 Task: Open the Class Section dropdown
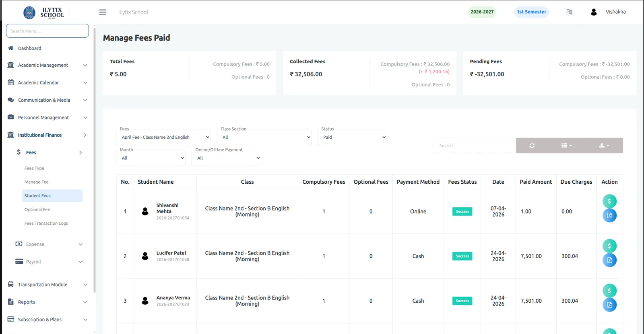[264, 137]
